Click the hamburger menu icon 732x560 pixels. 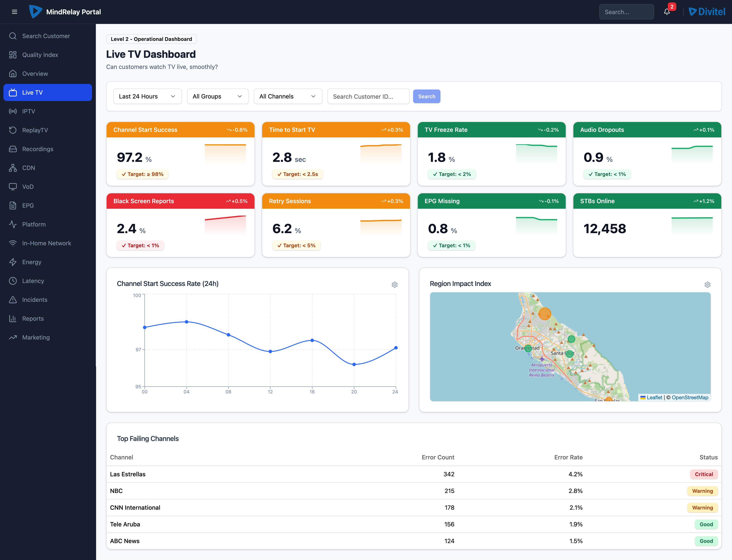(14, 12)
